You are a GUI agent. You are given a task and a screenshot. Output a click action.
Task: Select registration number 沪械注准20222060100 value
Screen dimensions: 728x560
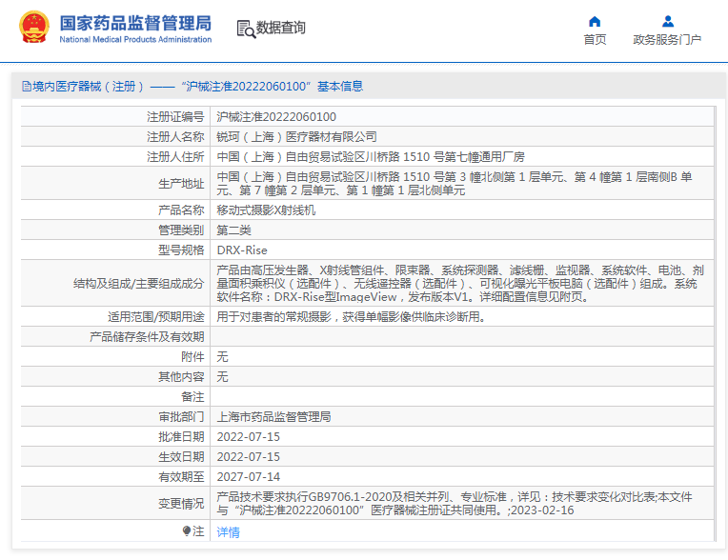point(276,117)
